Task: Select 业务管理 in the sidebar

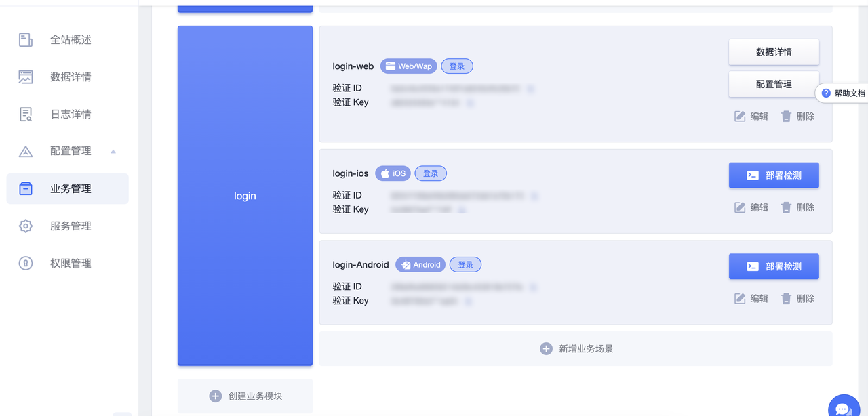Action: [x=71, y=189]
